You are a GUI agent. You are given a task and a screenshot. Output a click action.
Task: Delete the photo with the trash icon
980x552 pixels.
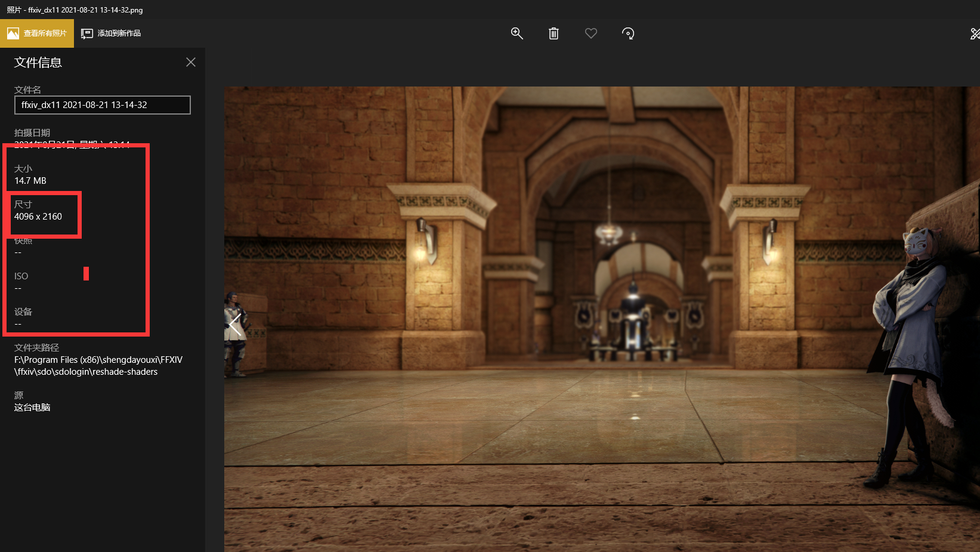[554, 33]
